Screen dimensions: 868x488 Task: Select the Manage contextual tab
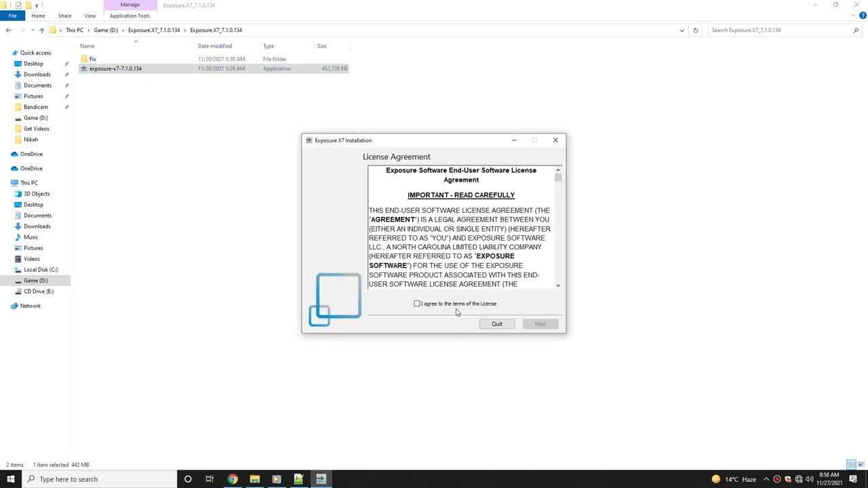[x=130, y=5]
